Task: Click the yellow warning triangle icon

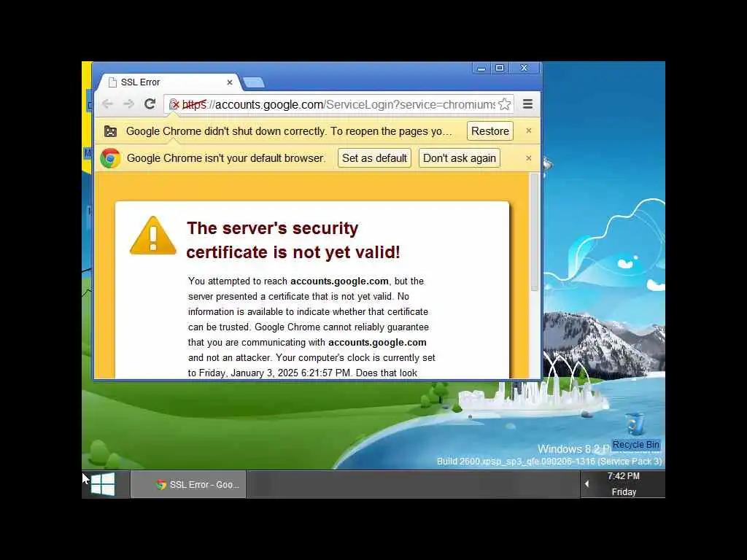Action: (153, 236)
